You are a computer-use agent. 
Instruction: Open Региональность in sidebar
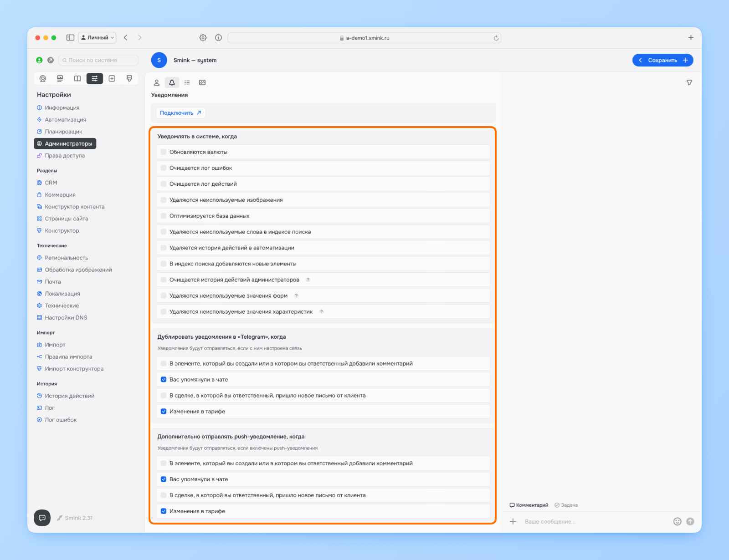click(67, 258)
